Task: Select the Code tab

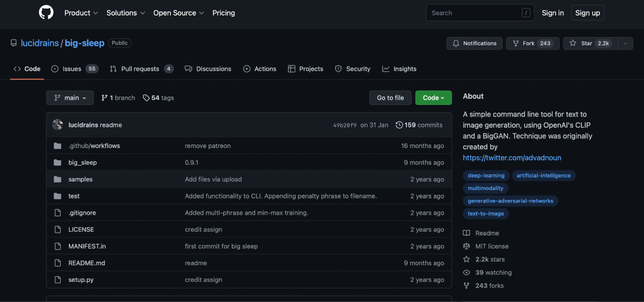Action: pyautogui.click(x=27, y=69)
